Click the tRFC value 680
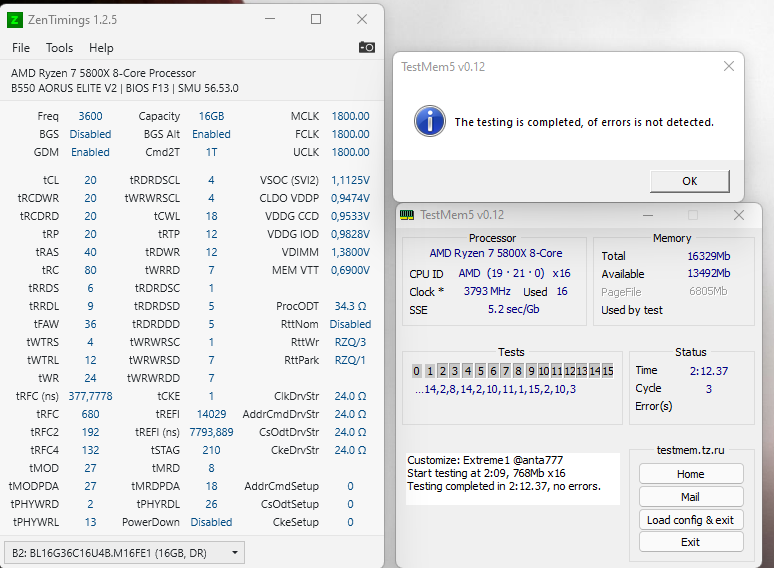Viewport: 774px width, 568px height. 90,414
